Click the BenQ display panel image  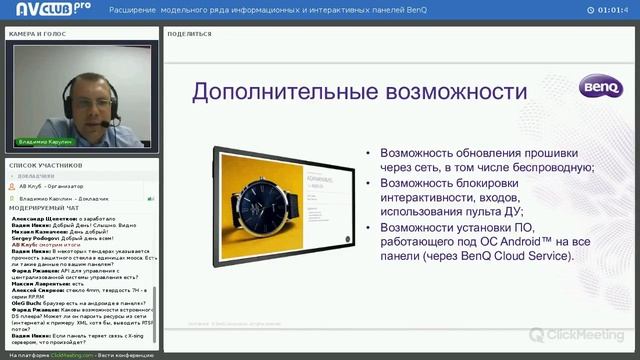point(284,207)
